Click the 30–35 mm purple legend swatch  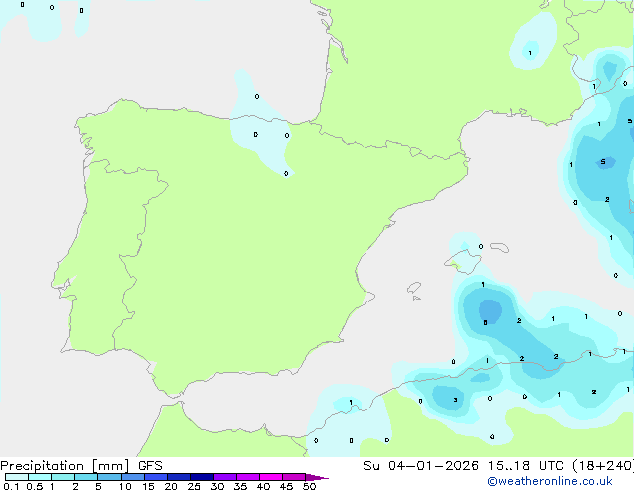tap(225, 477)
